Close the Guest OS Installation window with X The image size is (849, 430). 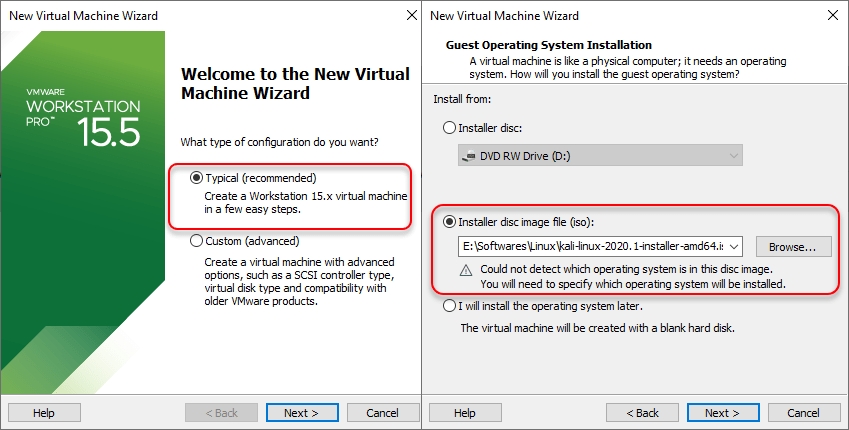coord(833,15)
